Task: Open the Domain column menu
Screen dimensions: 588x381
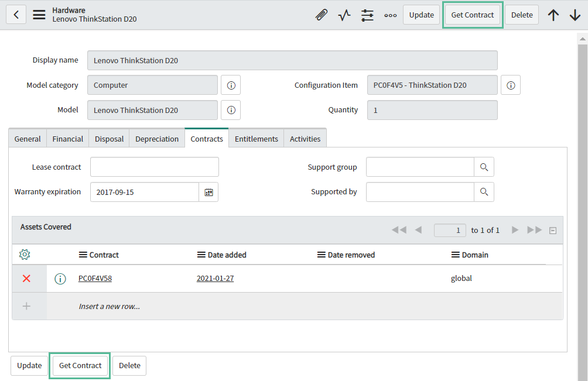Action: tap(455, 255)
